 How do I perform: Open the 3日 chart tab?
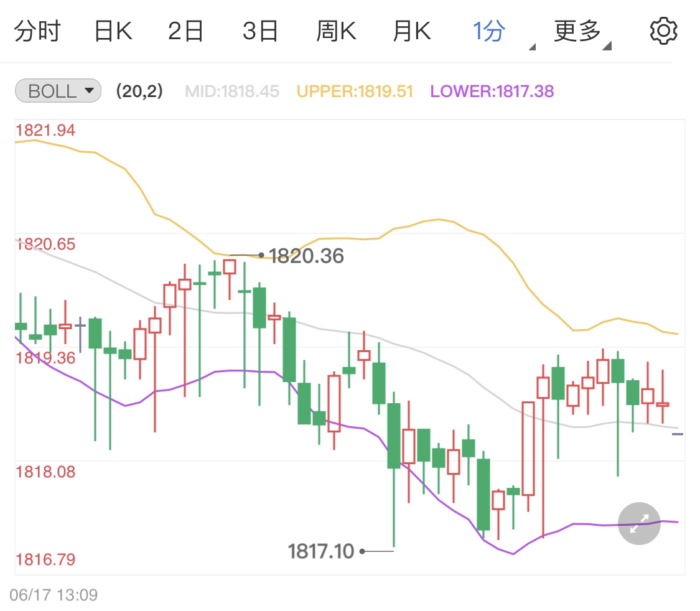click(260, 30)
